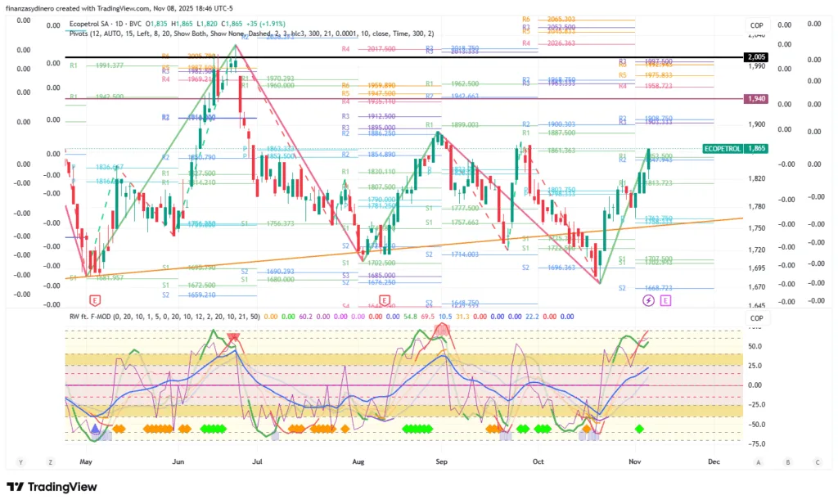Click the lone green diamond signal in November
This screenshot has width=838, height=504.
click(x=639, y=429)
